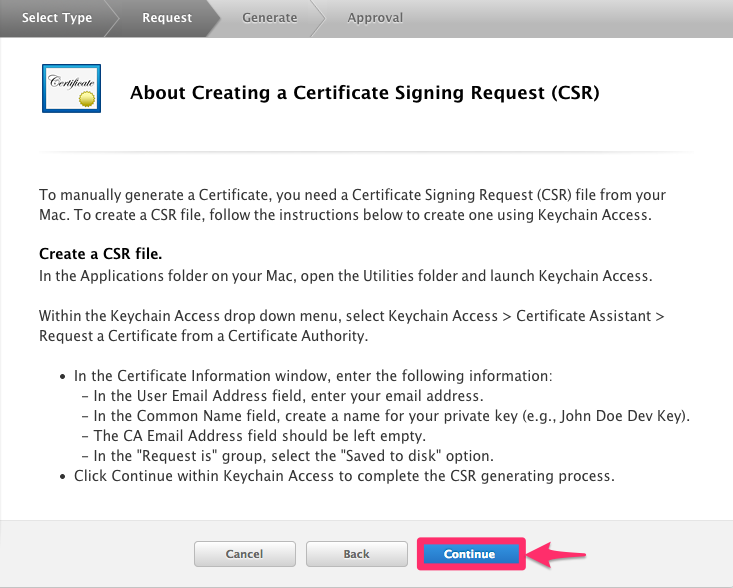
Task: Click the pink arrow pointing at Continue
Action: coord(557,553)
